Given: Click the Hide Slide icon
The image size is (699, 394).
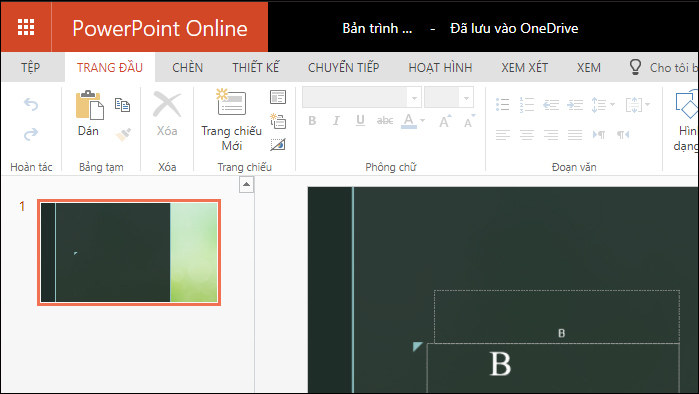Looking at the screenshot, I should click(x=278, y=144).
